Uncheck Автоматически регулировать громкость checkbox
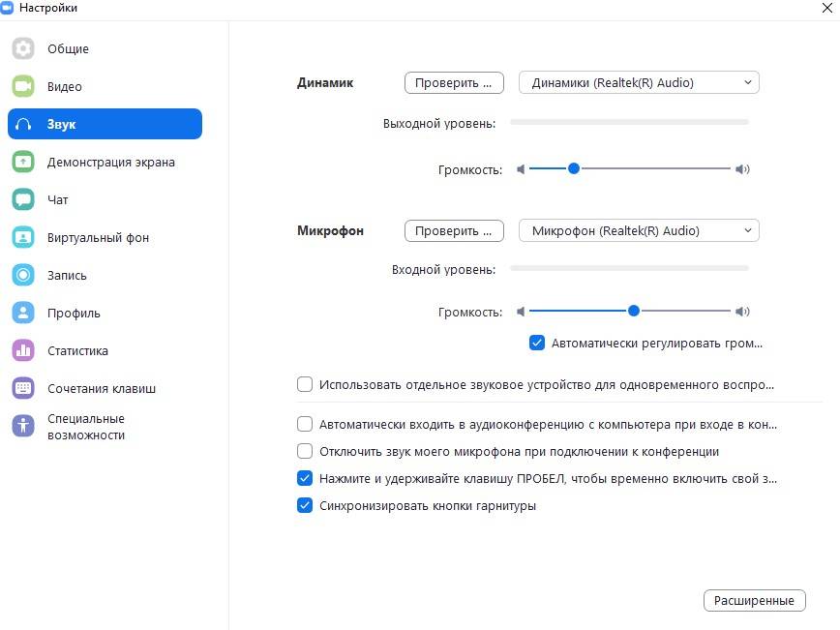The height and width of the screenshot is (630, 840). pos(537,343)
